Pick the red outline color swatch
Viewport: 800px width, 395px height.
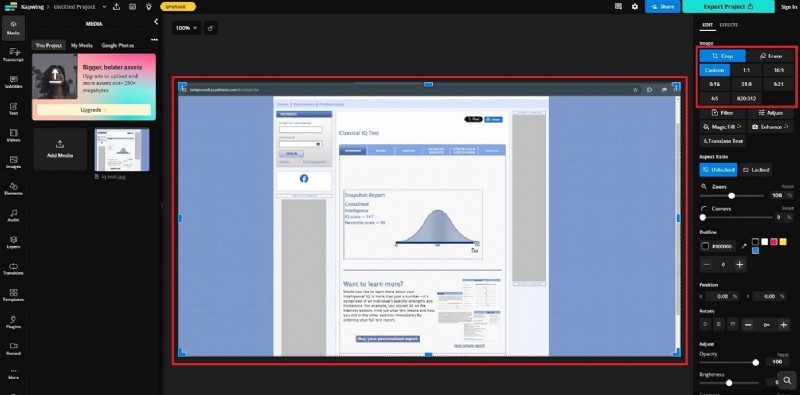tap(773, 241)
